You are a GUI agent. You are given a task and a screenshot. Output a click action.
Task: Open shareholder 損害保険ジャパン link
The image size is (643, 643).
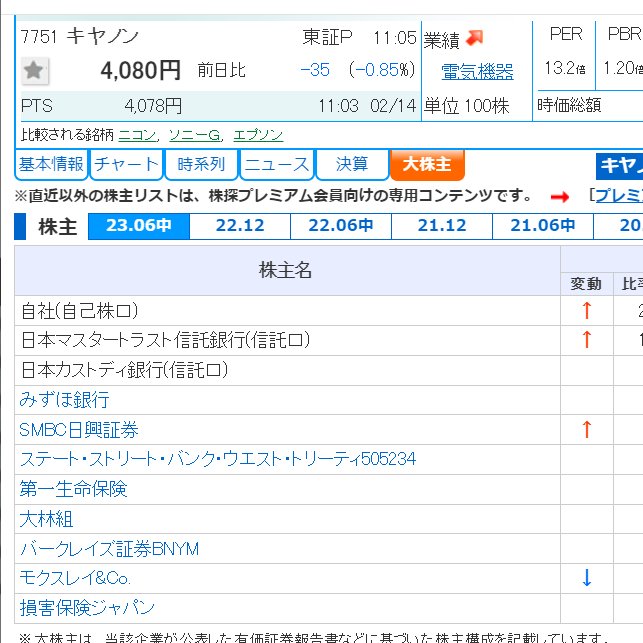[87, 607]
